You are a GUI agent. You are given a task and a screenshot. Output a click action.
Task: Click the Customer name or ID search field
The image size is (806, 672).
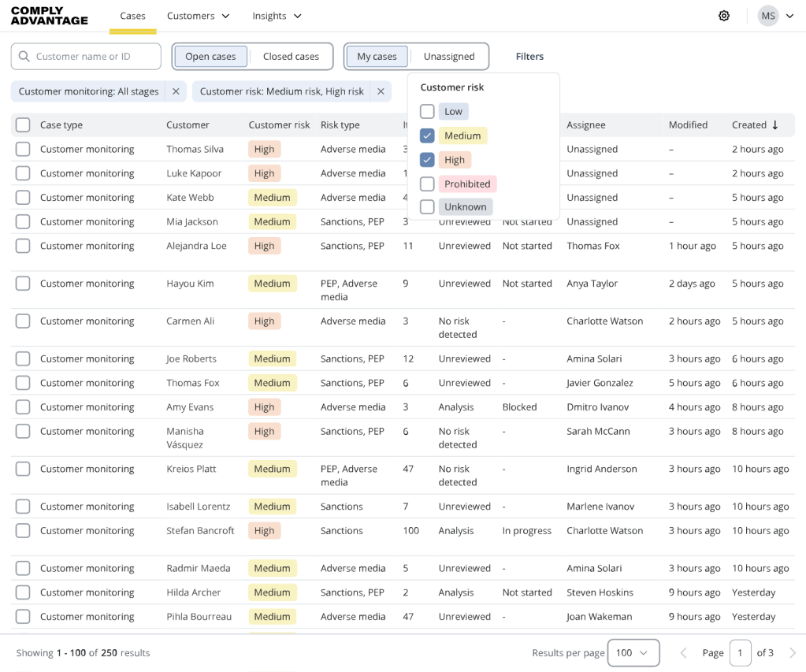[95, 57]
